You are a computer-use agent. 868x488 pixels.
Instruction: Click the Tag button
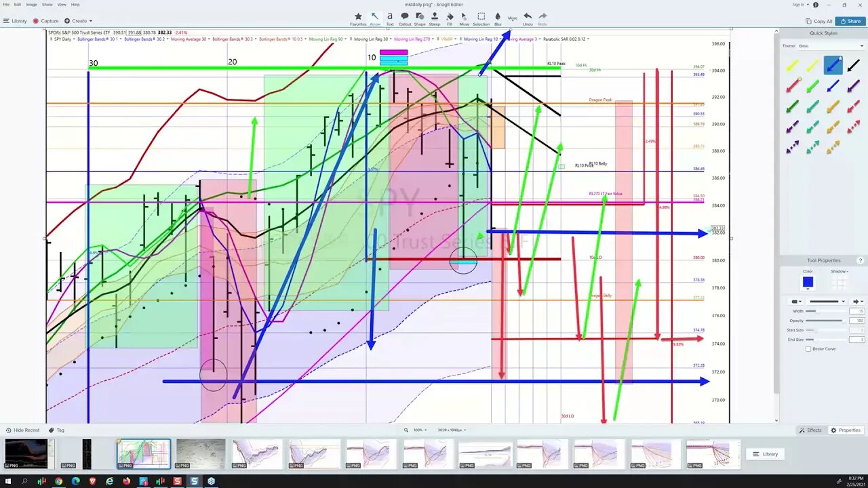(56, 430)
